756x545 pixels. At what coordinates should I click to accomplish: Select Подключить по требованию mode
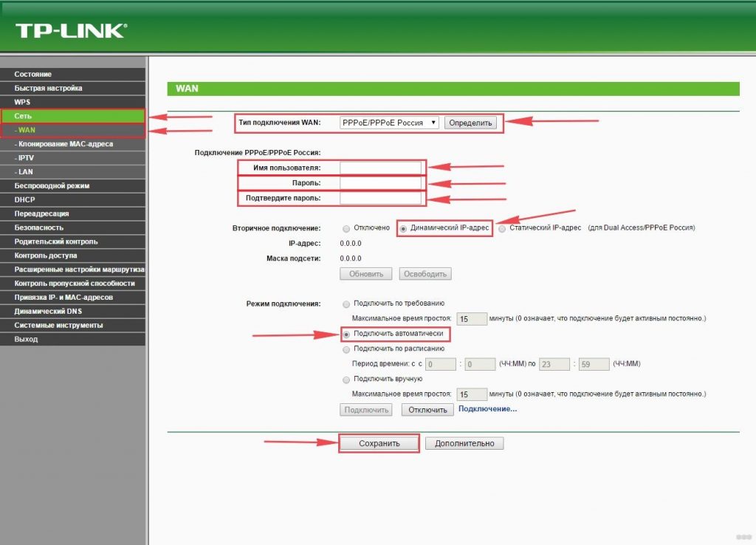[346, 304]
